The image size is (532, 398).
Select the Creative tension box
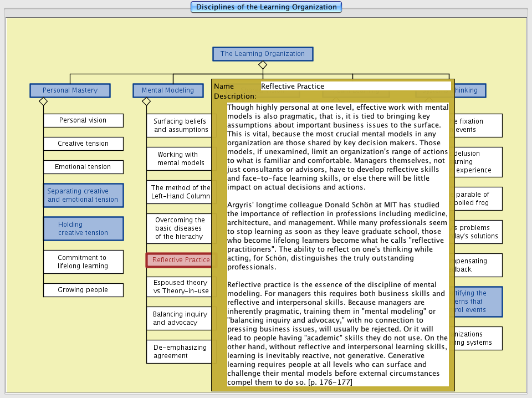point(83,144)
